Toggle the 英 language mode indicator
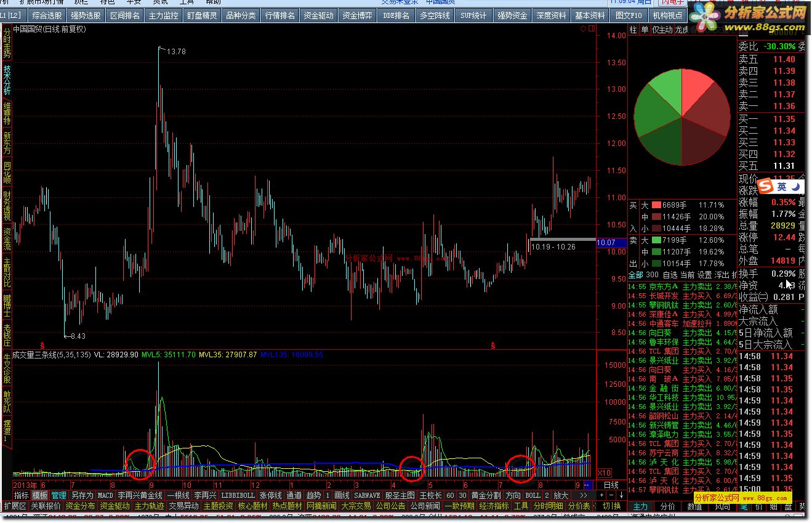This screenshot has height=523, width=812. (781, 187)
